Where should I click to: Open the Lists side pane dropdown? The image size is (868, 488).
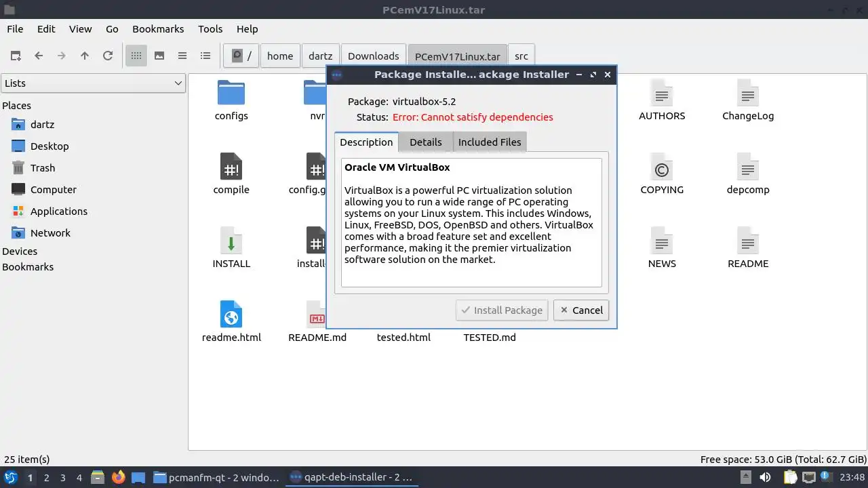[93, 83]
